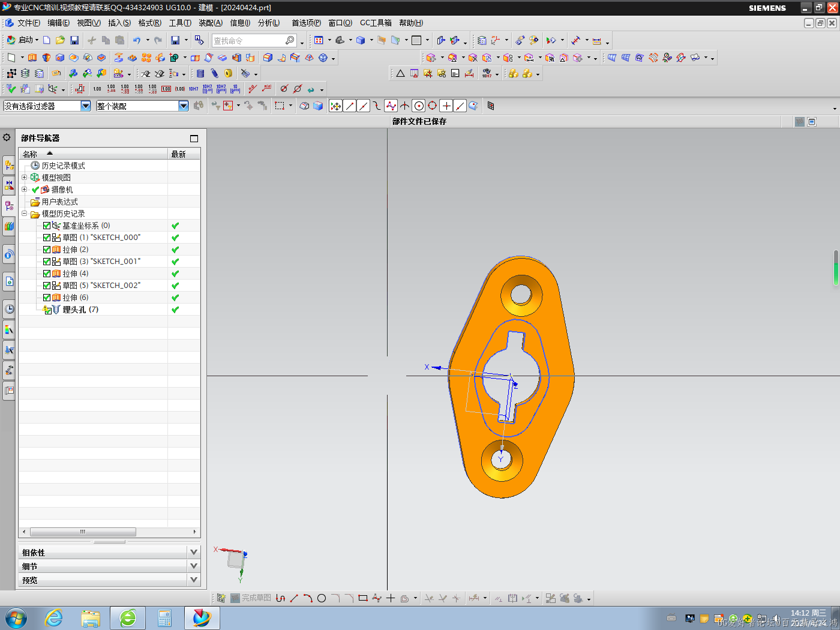This screenshot has width=840, height=630.
Task: Open Internet Explorer from taskbar
Action: click(x=54, y=618)
